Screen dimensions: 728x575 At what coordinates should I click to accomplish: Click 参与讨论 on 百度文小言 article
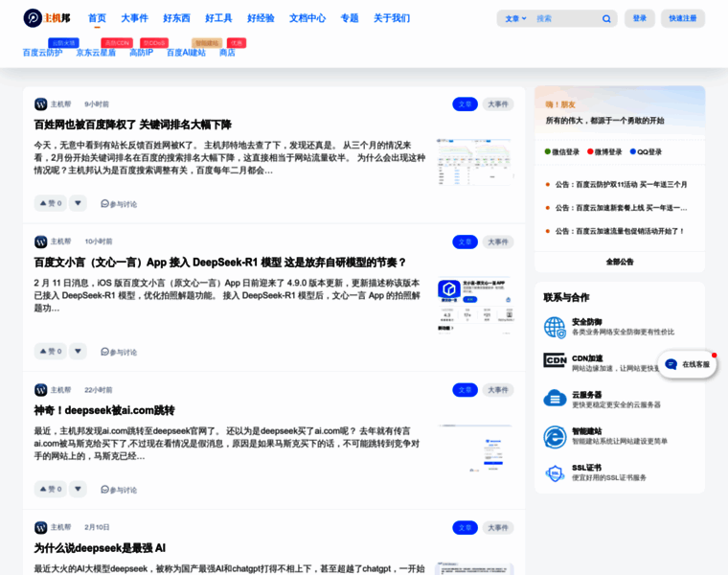click(x=119, y=352)
